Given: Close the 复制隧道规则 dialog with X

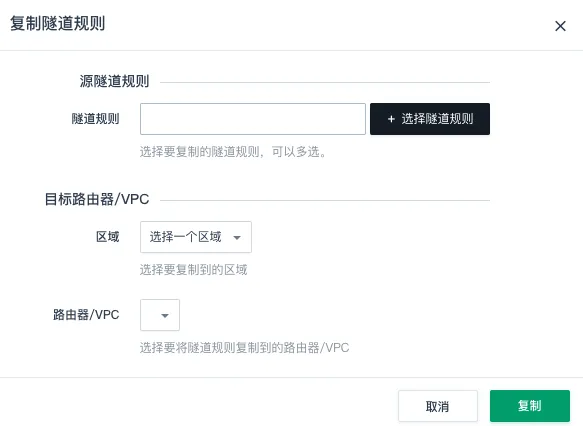Looking at the screenshot, I should click(x=560, y=26).
